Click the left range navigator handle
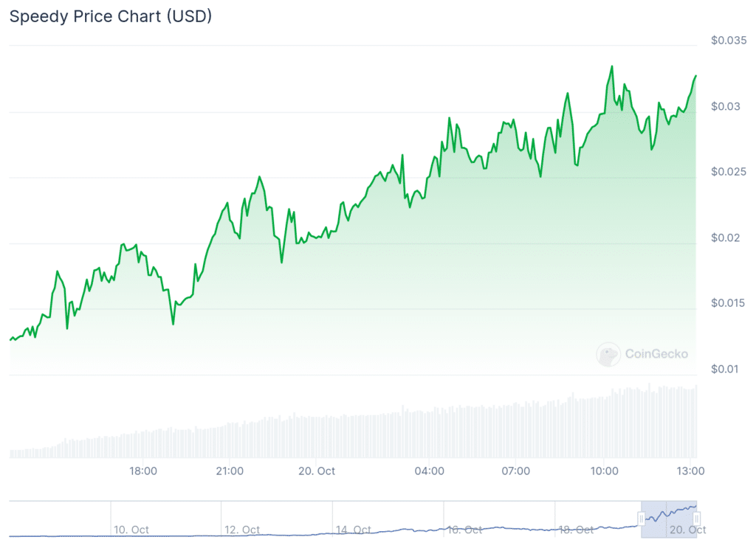 tap(642, 519)
